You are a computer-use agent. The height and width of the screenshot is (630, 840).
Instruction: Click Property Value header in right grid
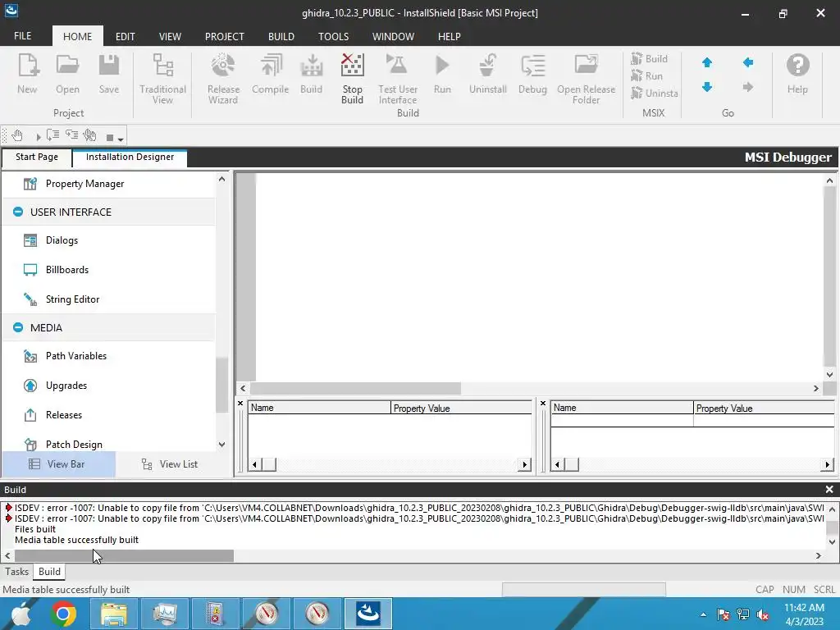tap(764, 409)
